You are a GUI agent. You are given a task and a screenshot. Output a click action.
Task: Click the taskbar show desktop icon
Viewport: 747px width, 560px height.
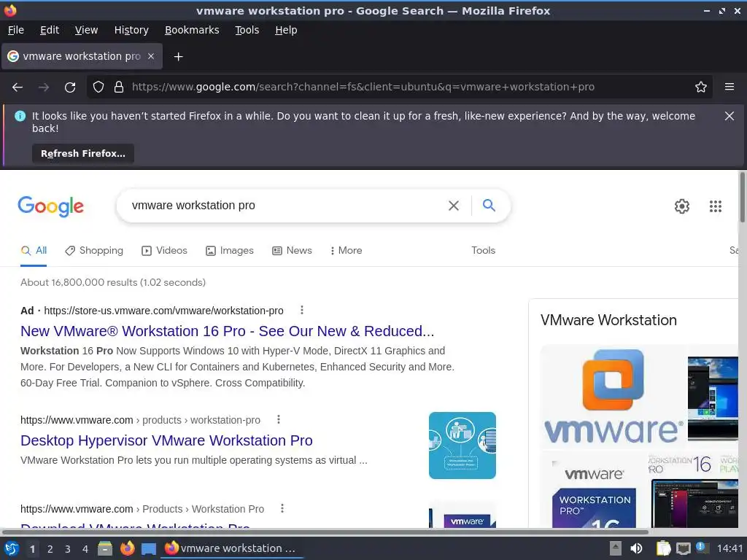pyautogui.click(x=149, y=548)
